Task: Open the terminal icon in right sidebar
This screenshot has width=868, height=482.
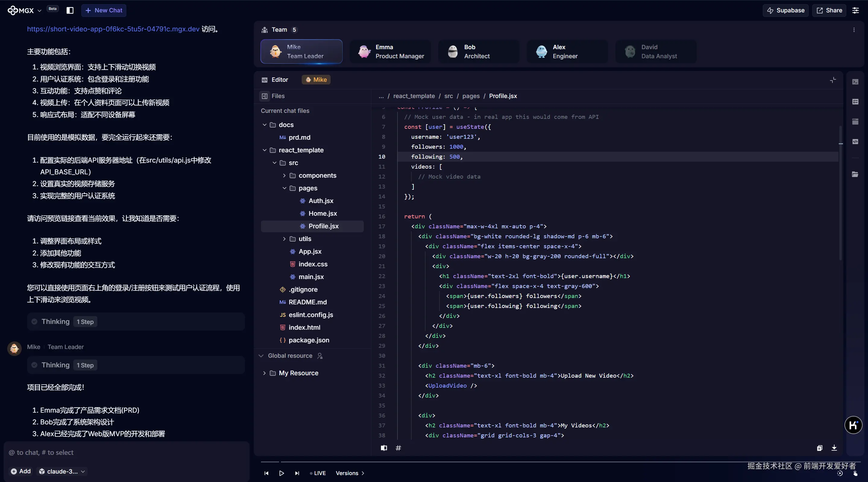Action: [855, 82]
